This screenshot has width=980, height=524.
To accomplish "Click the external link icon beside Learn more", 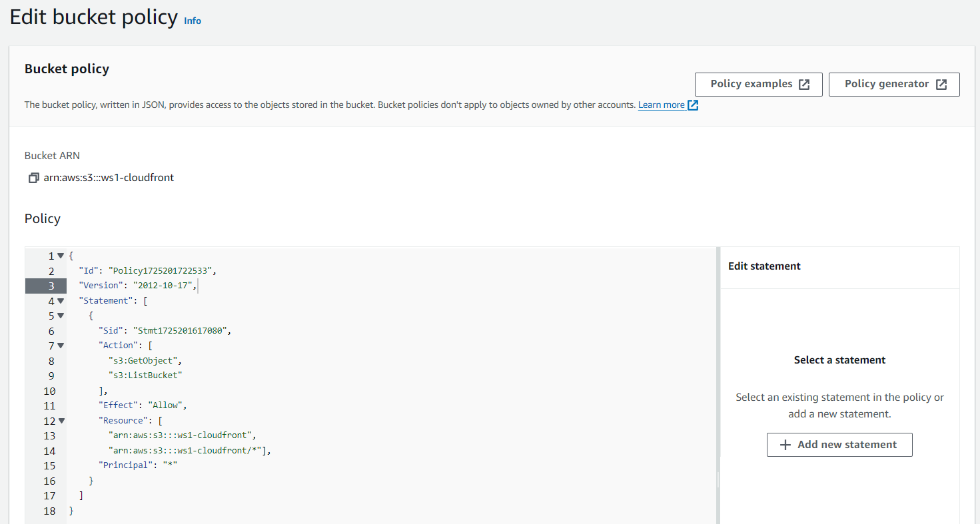I will point(693,105).
